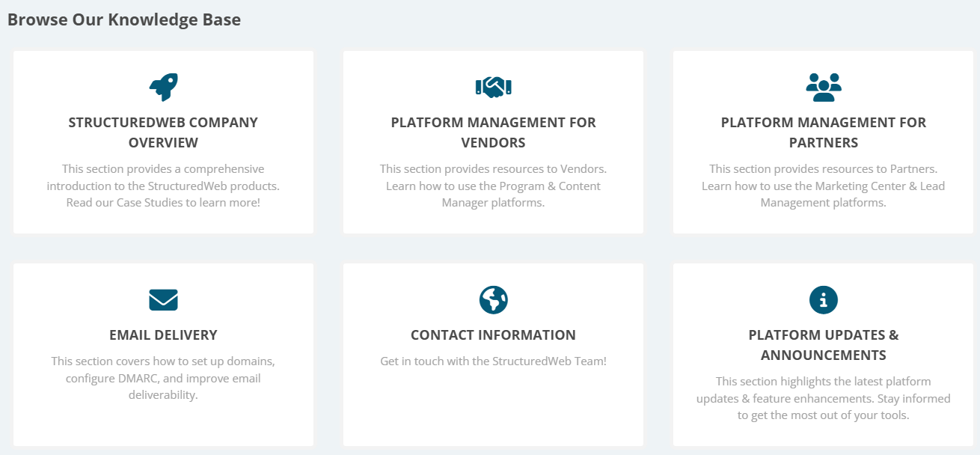
Task: Open Platform Updates & Announcements title
Action: pos(824,345)
